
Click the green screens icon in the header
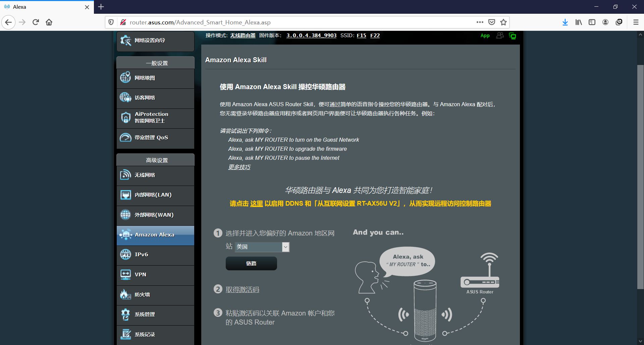pos(513,36)
